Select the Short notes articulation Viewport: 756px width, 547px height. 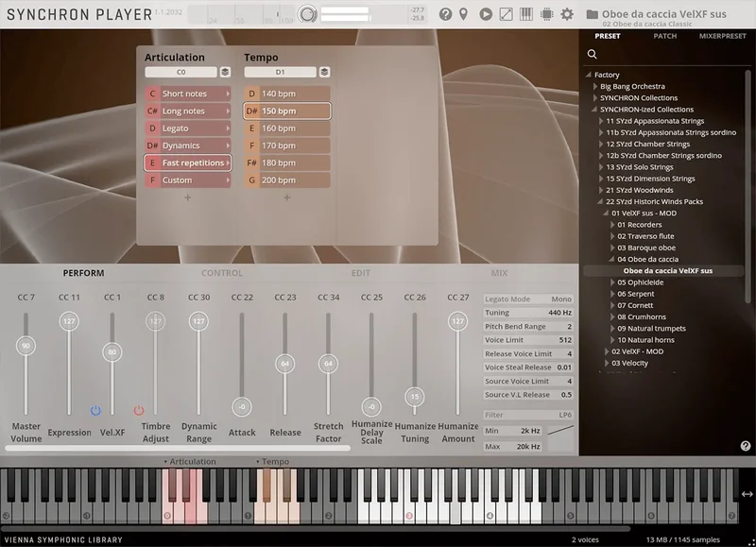[187, 94]
